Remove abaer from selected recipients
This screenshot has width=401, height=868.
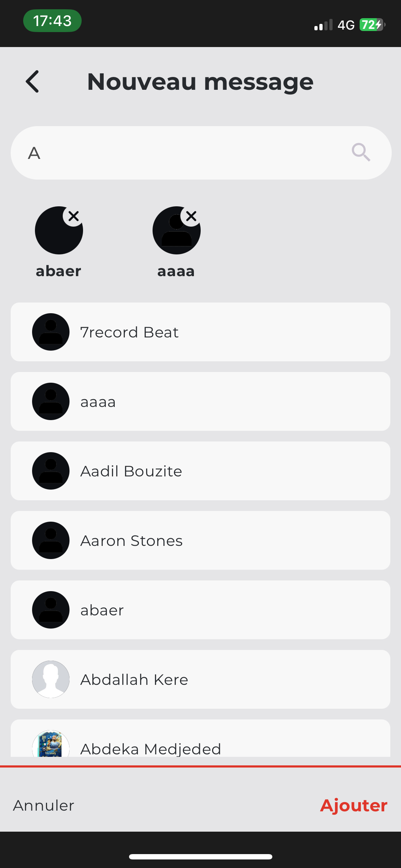[x=73, y=216]
